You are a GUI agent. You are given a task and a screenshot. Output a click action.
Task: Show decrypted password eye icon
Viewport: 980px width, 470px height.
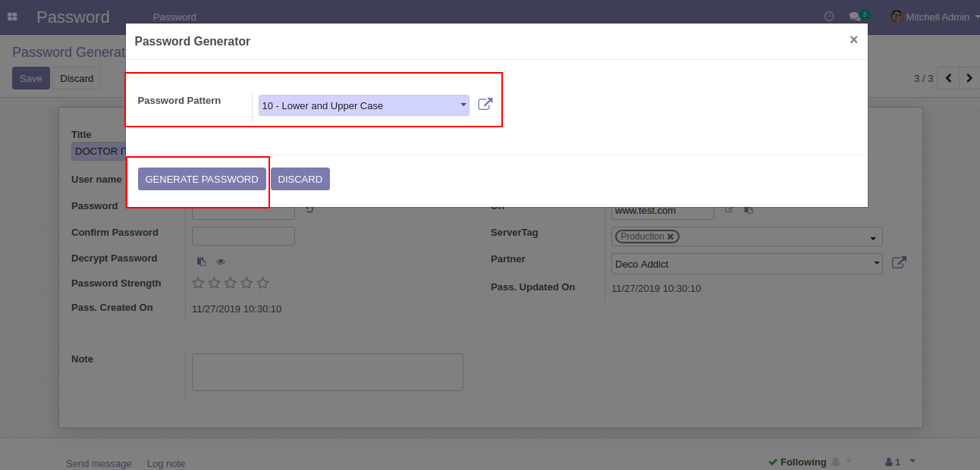coord(221,262)
